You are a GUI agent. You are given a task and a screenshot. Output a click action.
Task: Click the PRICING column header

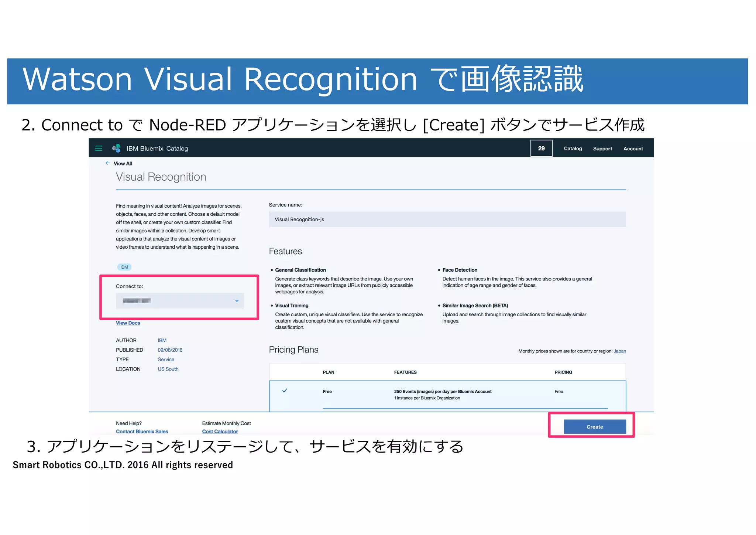click(x=563, y=372)
